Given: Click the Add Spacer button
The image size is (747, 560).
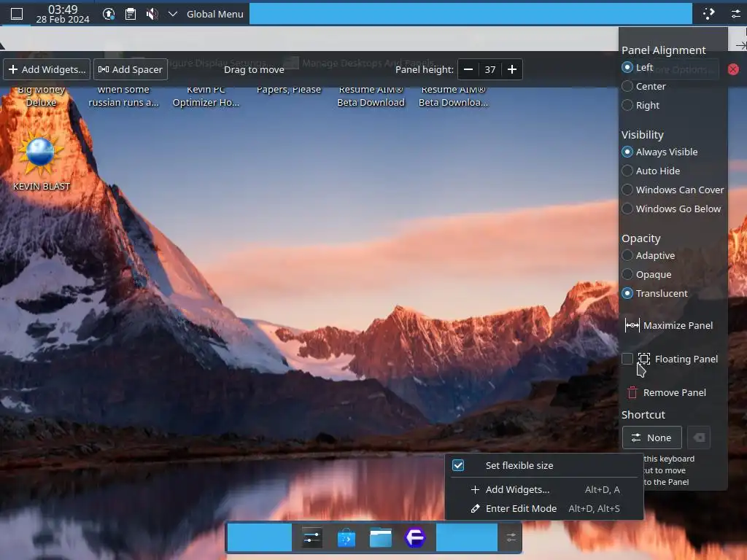Looking at the screenshot, I should 130,69.
